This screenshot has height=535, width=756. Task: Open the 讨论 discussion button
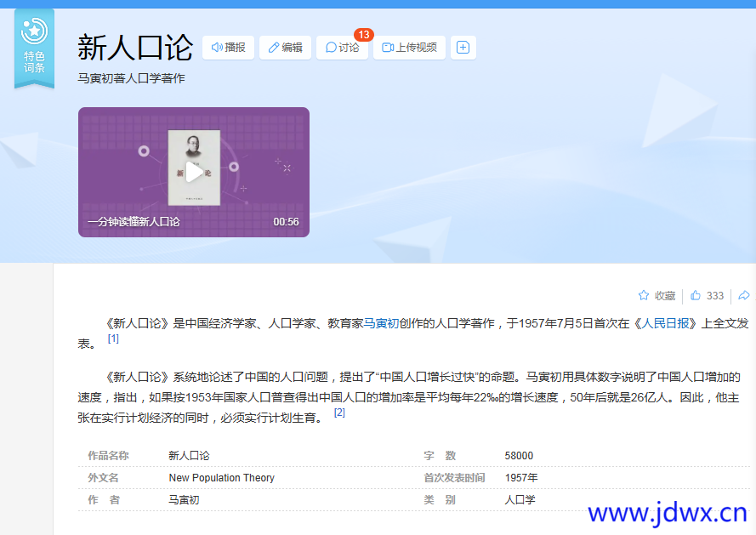coord(342,48)
